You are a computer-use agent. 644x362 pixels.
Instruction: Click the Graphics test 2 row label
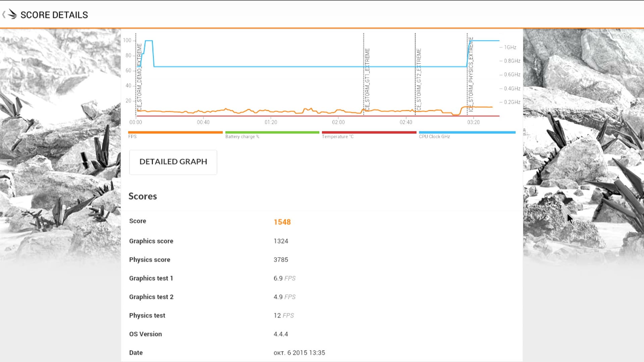pyautogui.click(x=151, y=297)
